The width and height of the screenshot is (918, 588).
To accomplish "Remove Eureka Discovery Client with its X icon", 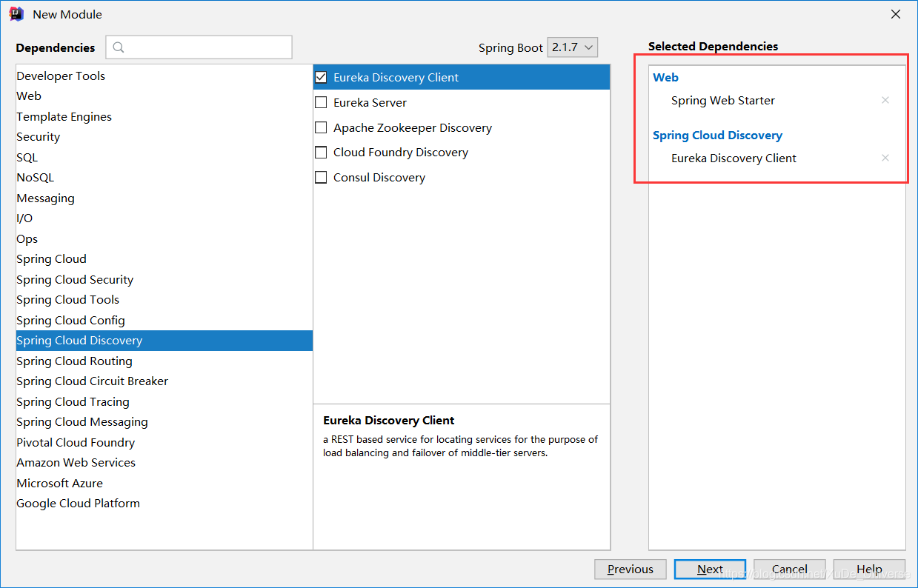I will point(885,158).
